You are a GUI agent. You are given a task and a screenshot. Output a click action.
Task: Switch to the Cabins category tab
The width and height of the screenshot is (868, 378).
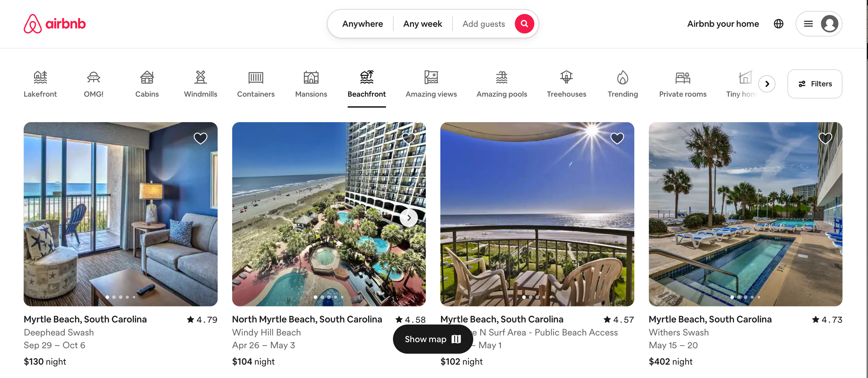point(147,84)
